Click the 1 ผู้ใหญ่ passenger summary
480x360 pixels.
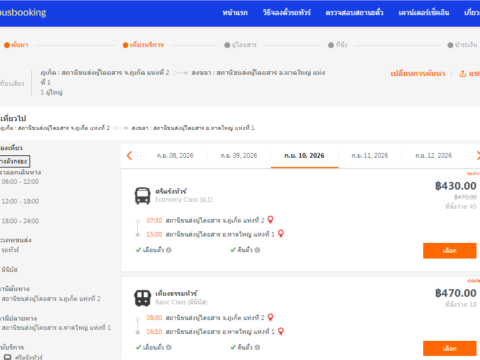click(52, 92)
